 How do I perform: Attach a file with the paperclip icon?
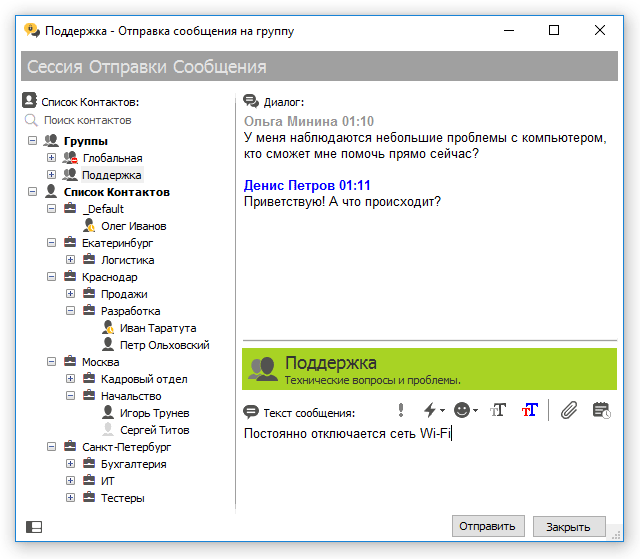point(569,410)
